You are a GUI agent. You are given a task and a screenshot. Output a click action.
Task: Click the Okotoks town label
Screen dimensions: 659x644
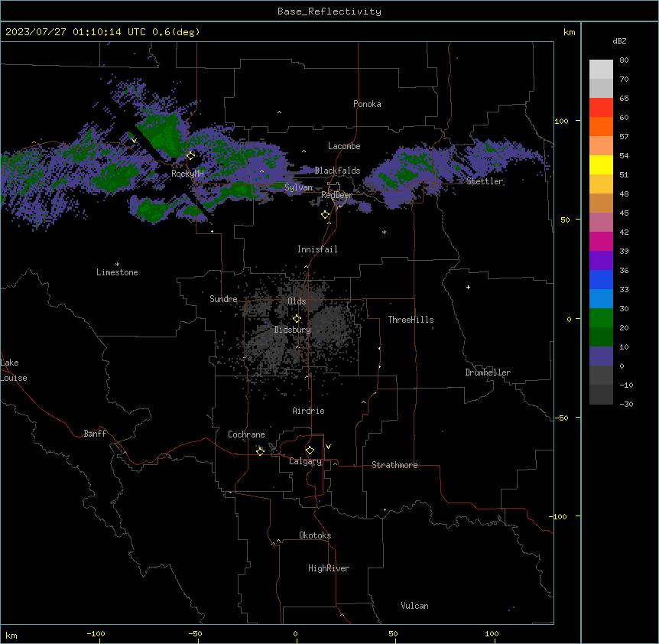[x=315, y=535]
